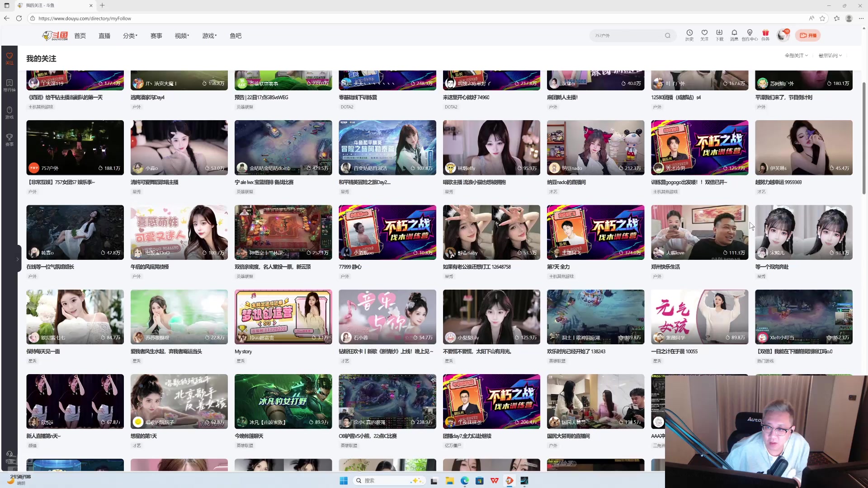The width and height of the screenshot is (868, 488).
Task: Go to 首页 in top navigation
Action: click(x=80, y=36)
